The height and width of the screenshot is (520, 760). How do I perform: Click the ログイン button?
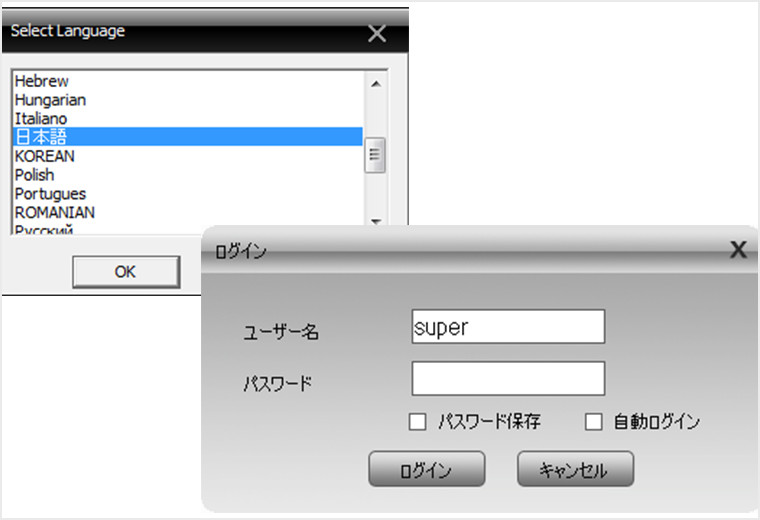[x=426, y=470]
